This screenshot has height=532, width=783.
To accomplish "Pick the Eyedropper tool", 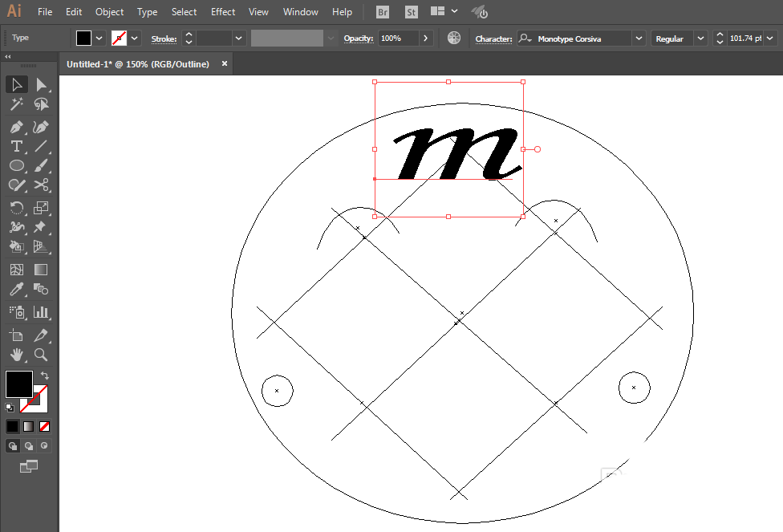I will point(17,289).
